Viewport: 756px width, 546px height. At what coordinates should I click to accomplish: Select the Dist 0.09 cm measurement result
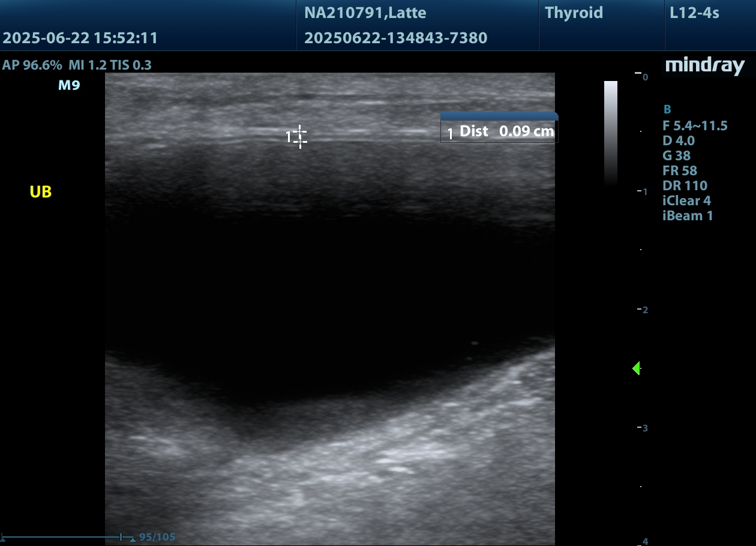506,132
